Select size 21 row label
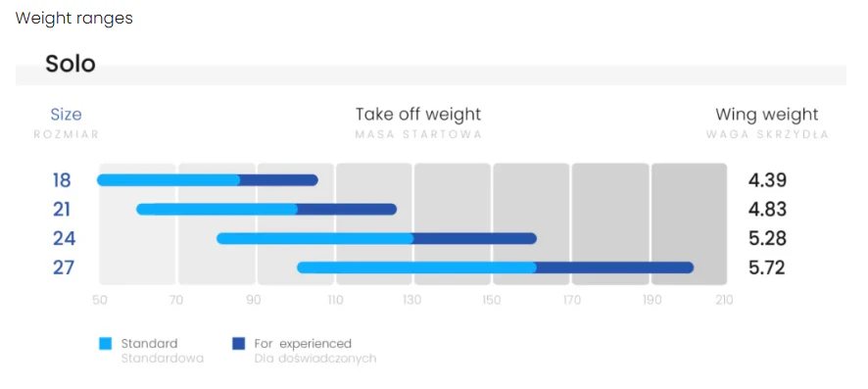Image resolution: width=868 pixels, height=389 pixels. click(x=62, y=209)
